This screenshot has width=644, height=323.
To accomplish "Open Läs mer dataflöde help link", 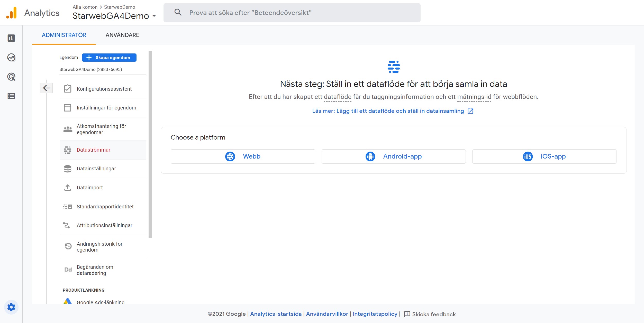I will (393, 111).
